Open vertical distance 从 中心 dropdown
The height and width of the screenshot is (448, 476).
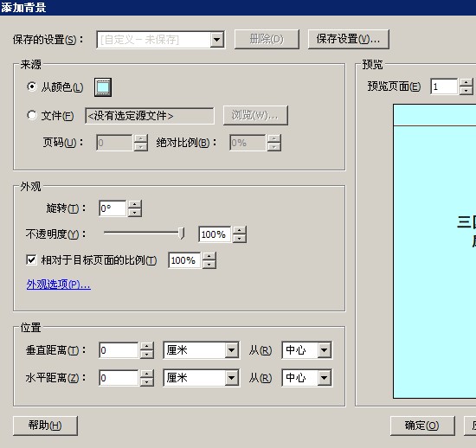tap(325, 350)
